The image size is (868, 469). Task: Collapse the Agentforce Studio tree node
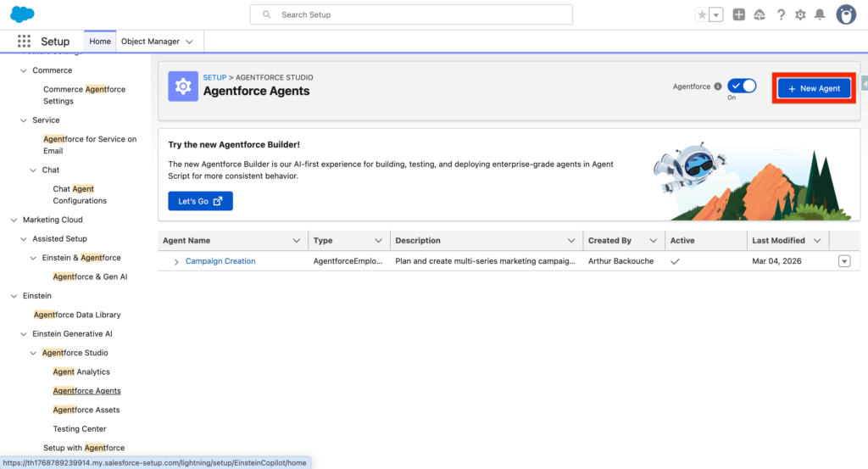pyautogui.click(x=33, y=353)
